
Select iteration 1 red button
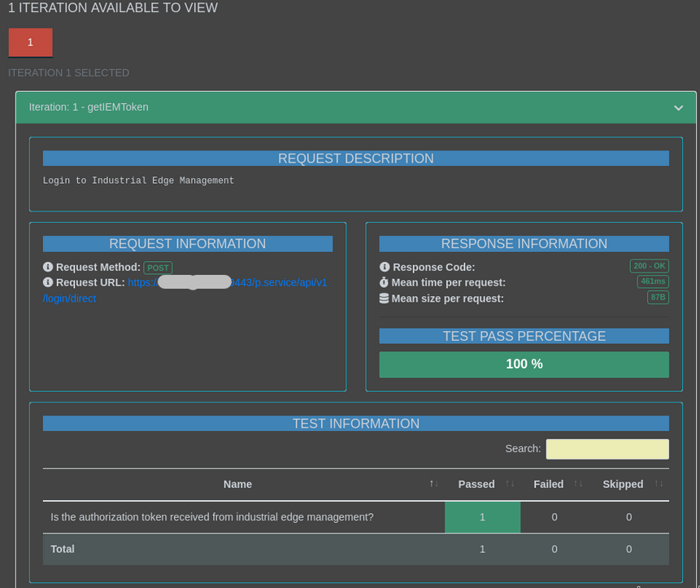click(31, 42)
